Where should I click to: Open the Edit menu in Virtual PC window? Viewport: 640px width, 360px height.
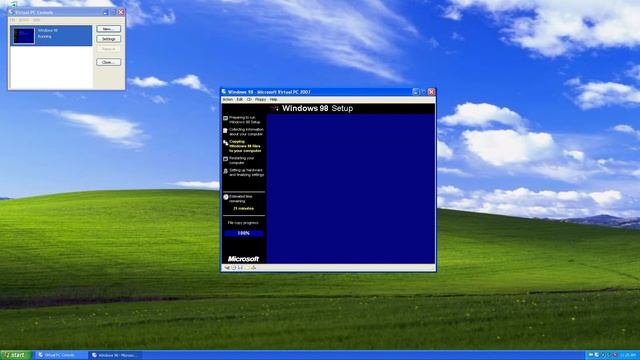pos(240,100)
